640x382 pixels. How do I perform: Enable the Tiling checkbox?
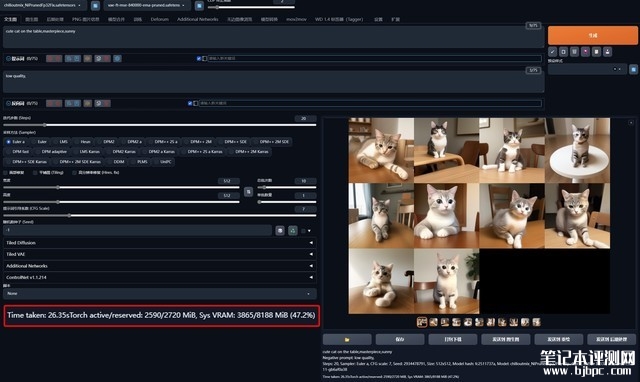35,173
